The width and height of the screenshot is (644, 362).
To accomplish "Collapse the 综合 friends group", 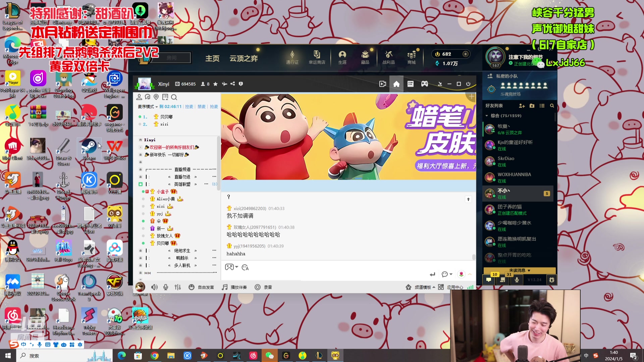I will click(487, 116).
